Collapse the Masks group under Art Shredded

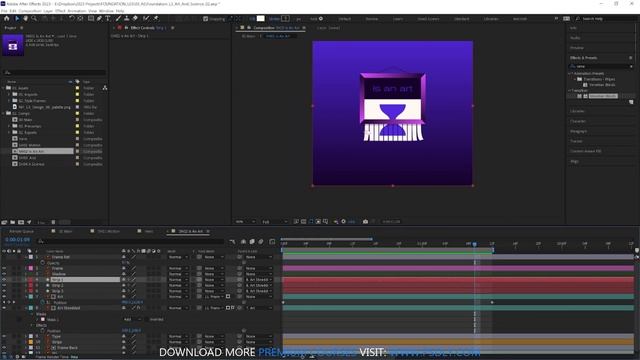tap(33, 314)
